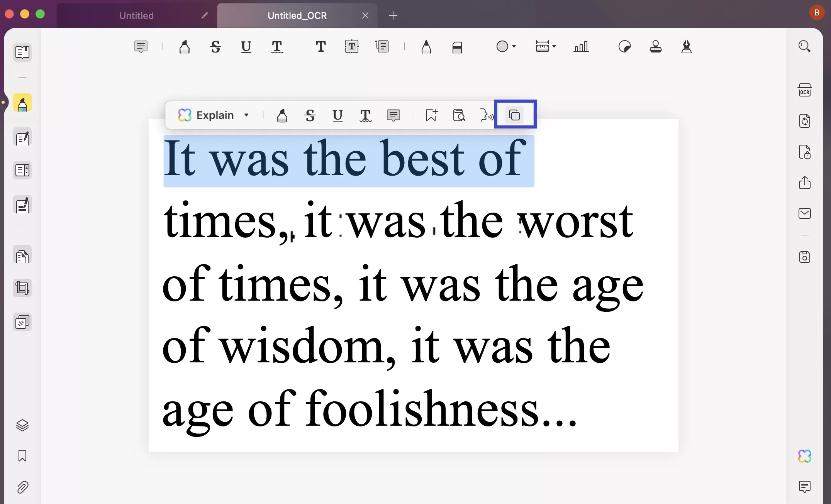Open the Layers panel
This screenshot has width=831, height=504.
tap(22, 425)
